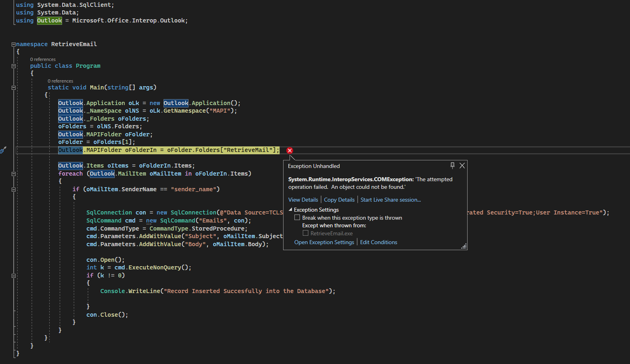Pin the Exception Unhandled popup
630x364 pixels.
click(452, 166)
